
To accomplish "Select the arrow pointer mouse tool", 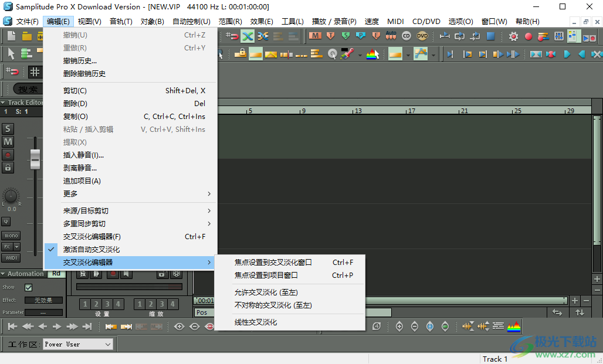I will [x=11, y=54].
